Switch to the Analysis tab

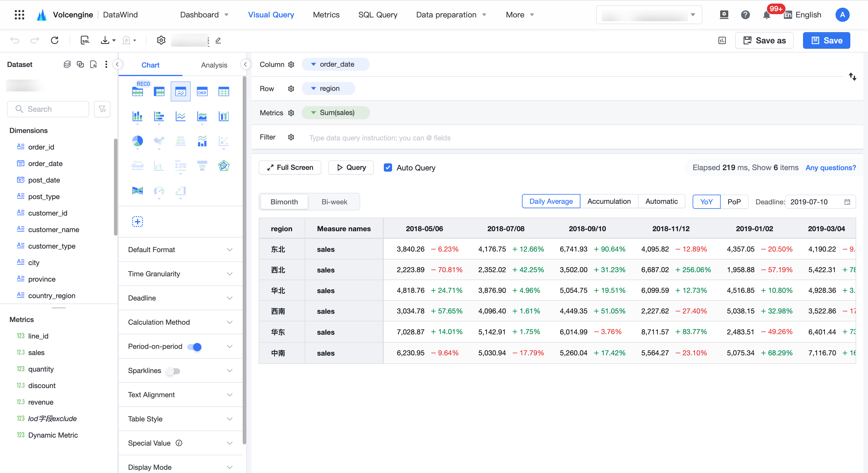click(214, 65)
